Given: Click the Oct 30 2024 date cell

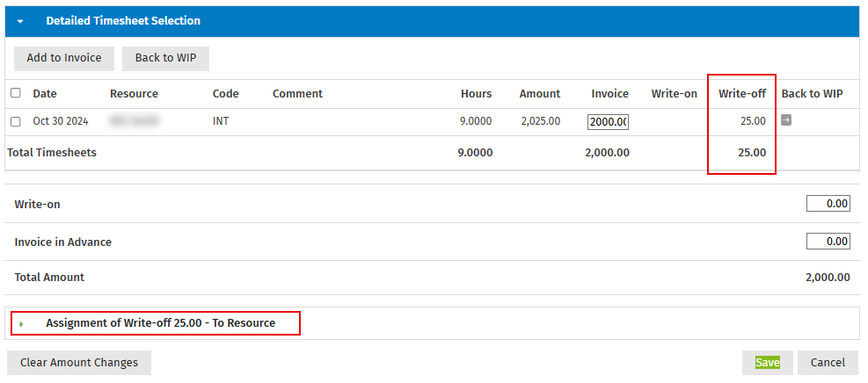Looking at the screenshot, I should [x=61, y=121].
